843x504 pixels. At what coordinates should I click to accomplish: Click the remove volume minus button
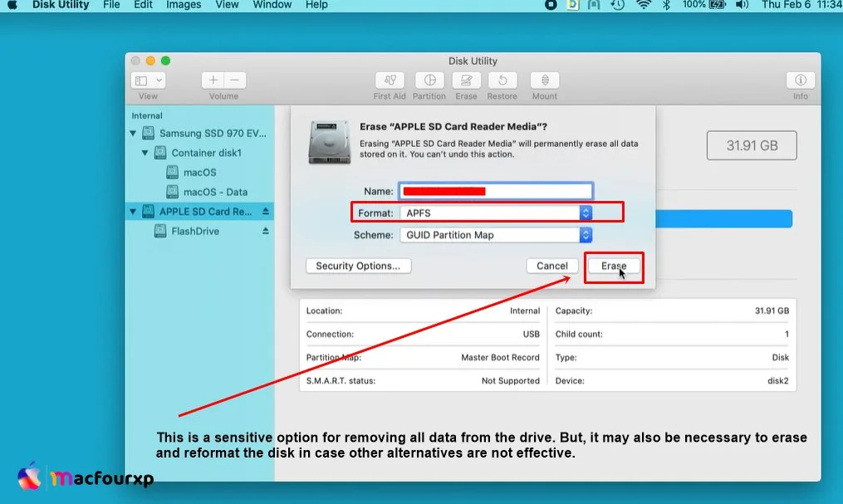(235, 81)
